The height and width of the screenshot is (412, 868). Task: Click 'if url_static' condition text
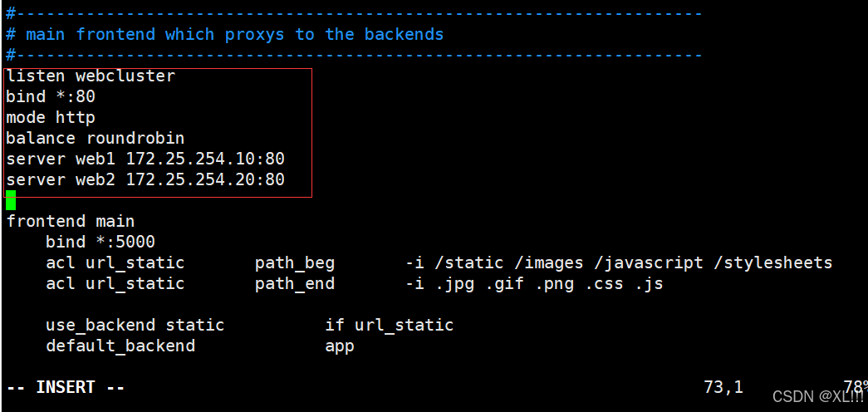pos(390,325)
